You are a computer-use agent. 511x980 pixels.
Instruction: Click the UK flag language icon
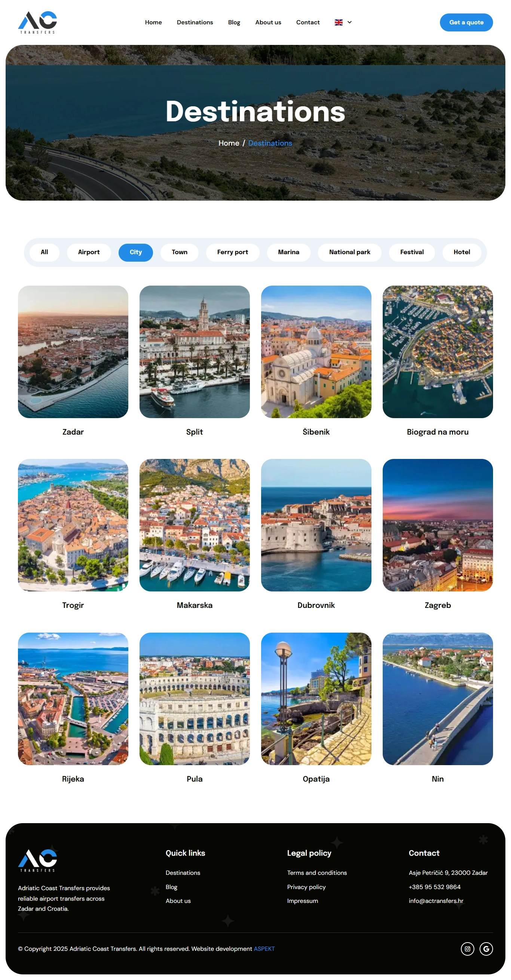[339, 22]
